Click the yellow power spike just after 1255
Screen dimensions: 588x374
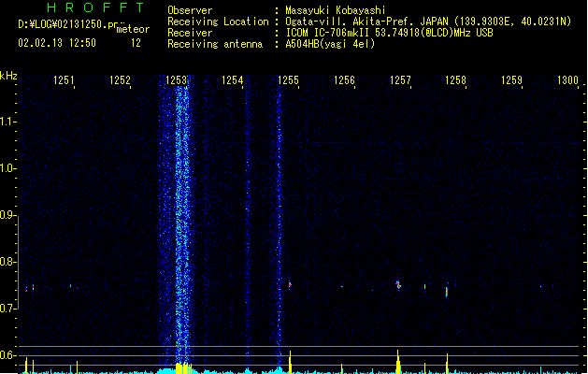point(290,362)
